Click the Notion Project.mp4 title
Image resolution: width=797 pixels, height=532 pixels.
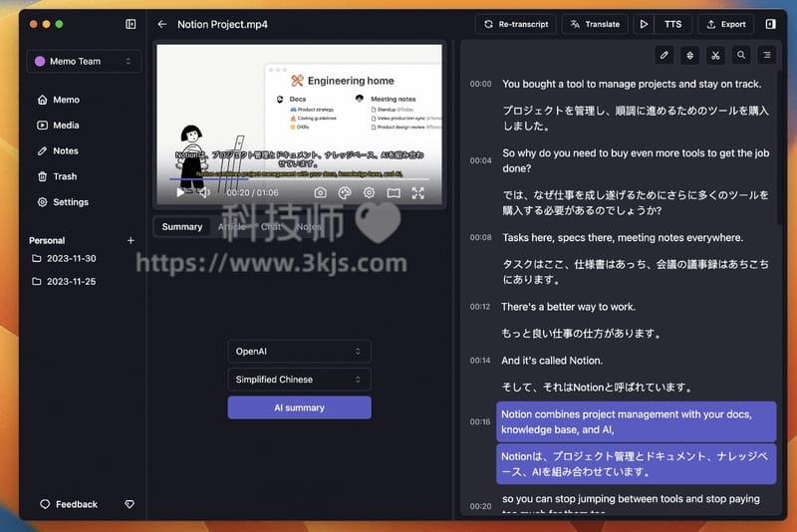coord(222,24)
